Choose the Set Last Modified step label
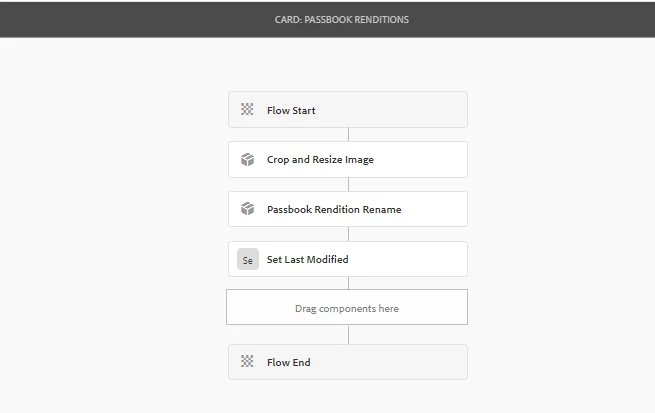Image resolution: width=655 pixels, height=413 pixels. [x=307, y=259]
